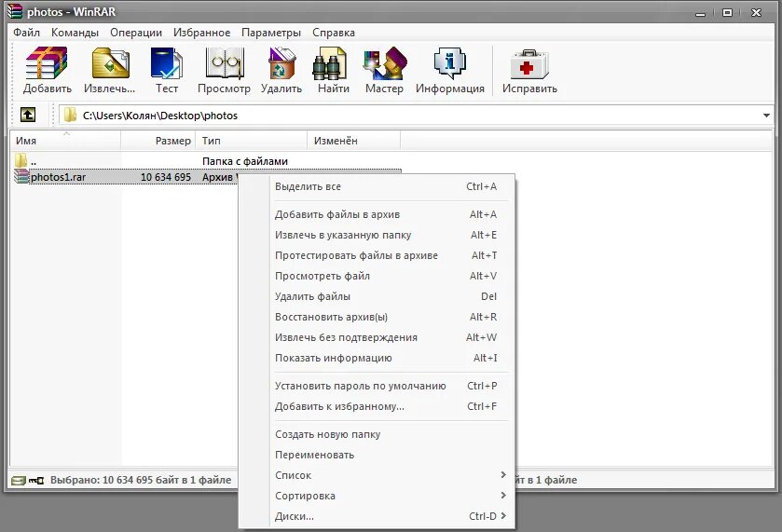Open the Справка menu
The image size is (782, 532).
point(333,33)
